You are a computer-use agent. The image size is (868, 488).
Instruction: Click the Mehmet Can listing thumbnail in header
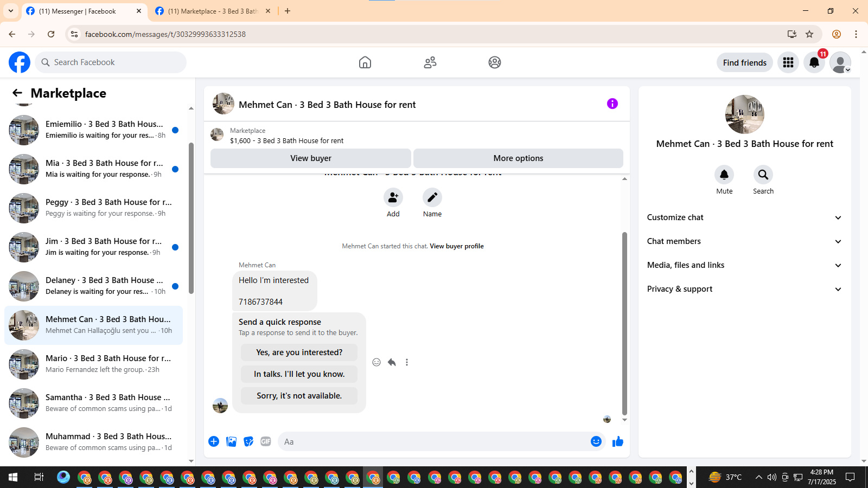point(223,104)
